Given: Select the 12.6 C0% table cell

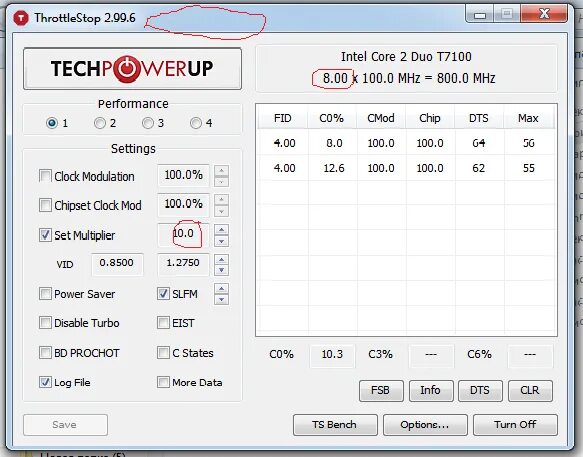Looking at the screenshot, I should click(x=334, y=168).
